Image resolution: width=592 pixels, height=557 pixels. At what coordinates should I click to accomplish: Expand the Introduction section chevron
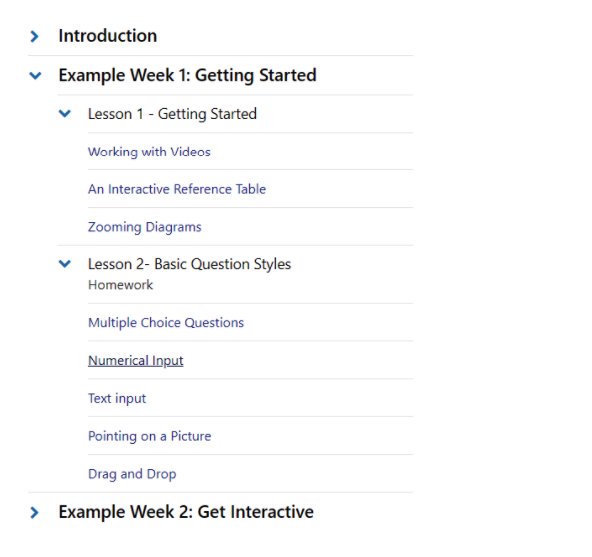coord(34,36)
